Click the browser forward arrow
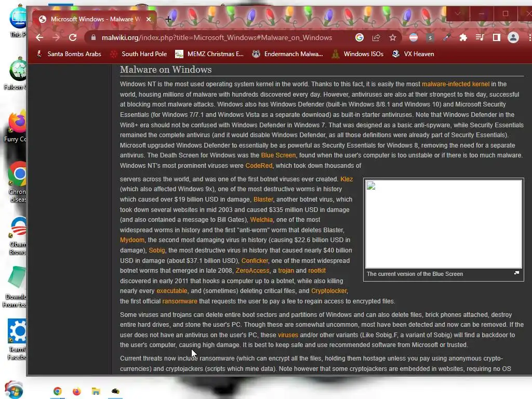The image size is (532, 399). click(56, 37)
